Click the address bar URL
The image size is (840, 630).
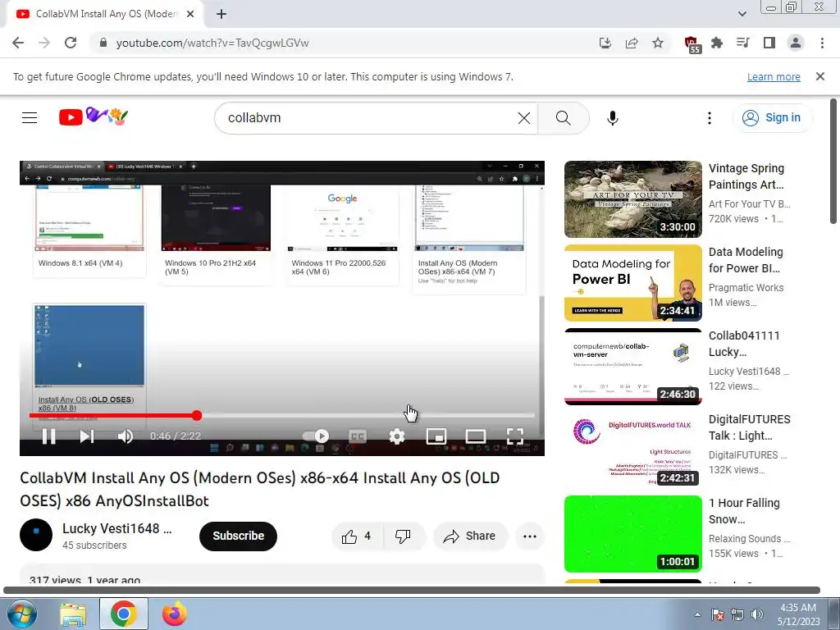click(x=212, y=43)
